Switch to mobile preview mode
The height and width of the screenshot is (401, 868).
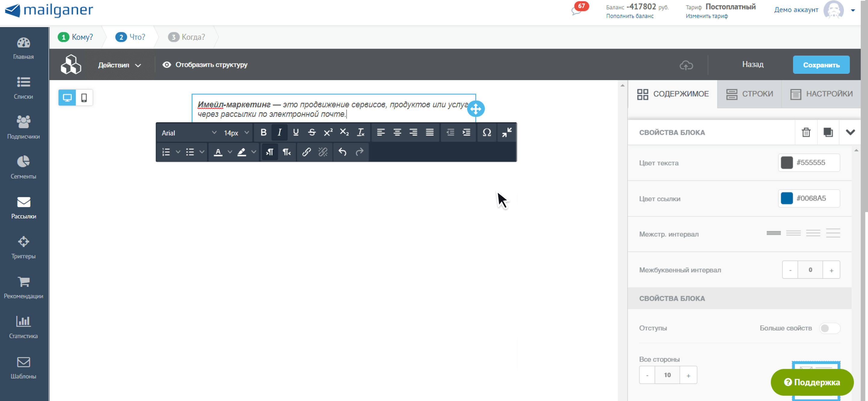coord(84,98)
